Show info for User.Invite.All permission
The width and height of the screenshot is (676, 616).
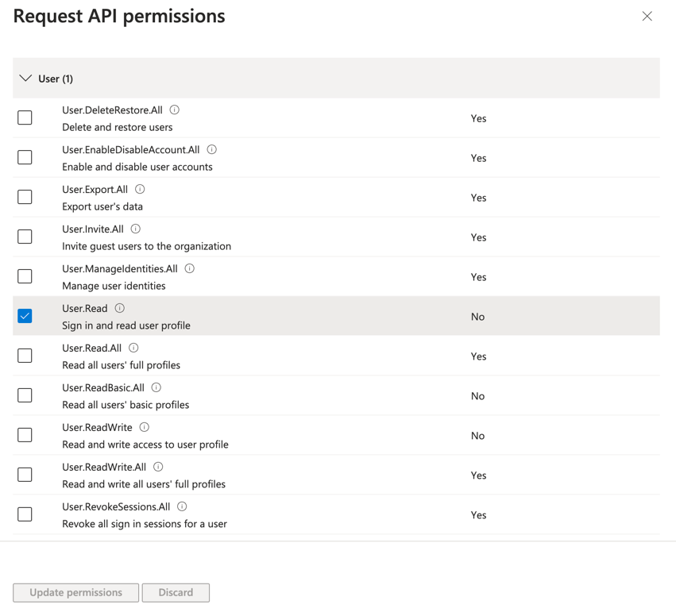(136, 229)
